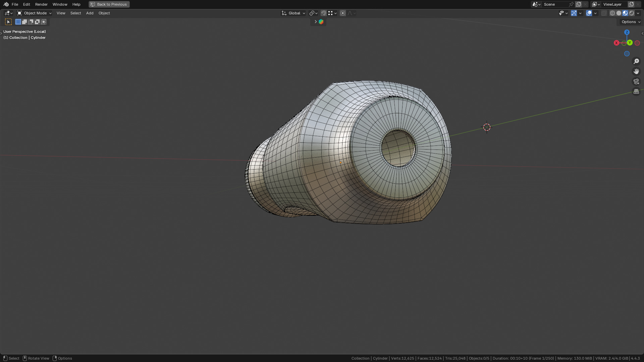This screenshot has height=362, width=644.
Task: Open the scene browse dropdown icon
Action: point(536,4)
